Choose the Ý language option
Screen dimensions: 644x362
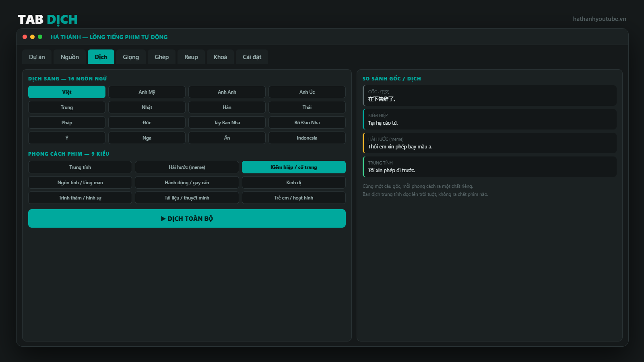click(x=67, y=138)
